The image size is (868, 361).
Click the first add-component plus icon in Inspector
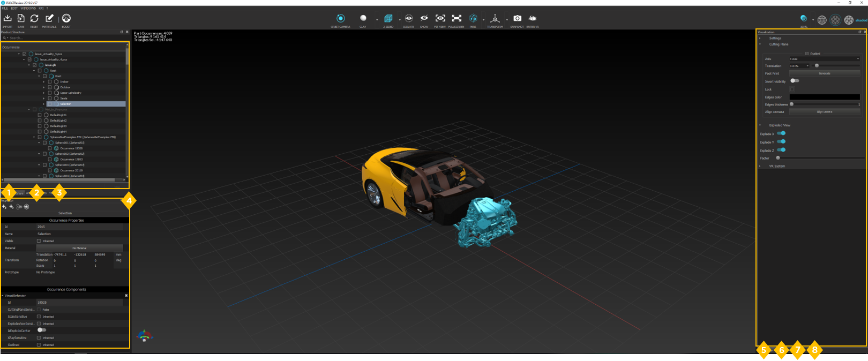click(4, 207)
